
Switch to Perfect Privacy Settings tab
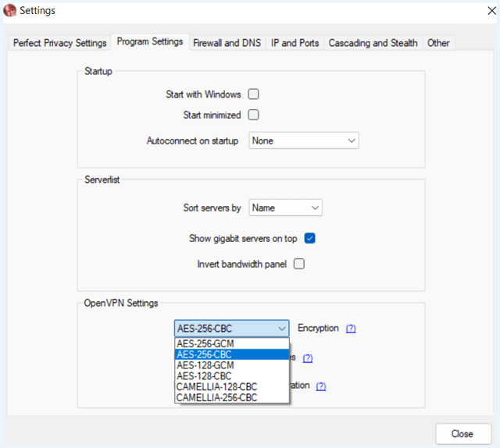(x=59, y=43)
